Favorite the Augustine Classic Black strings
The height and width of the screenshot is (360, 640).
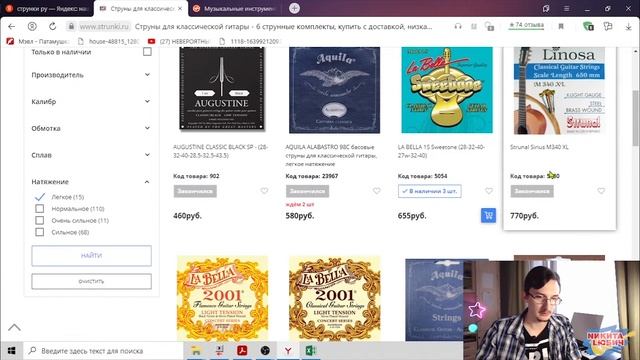(264, 191)
